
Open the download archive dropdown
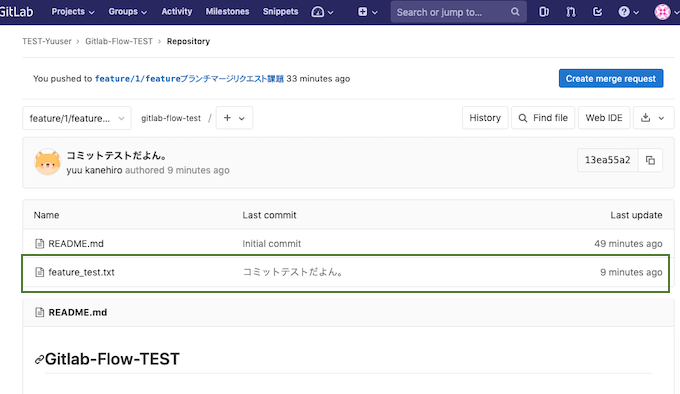click(653, 118)
